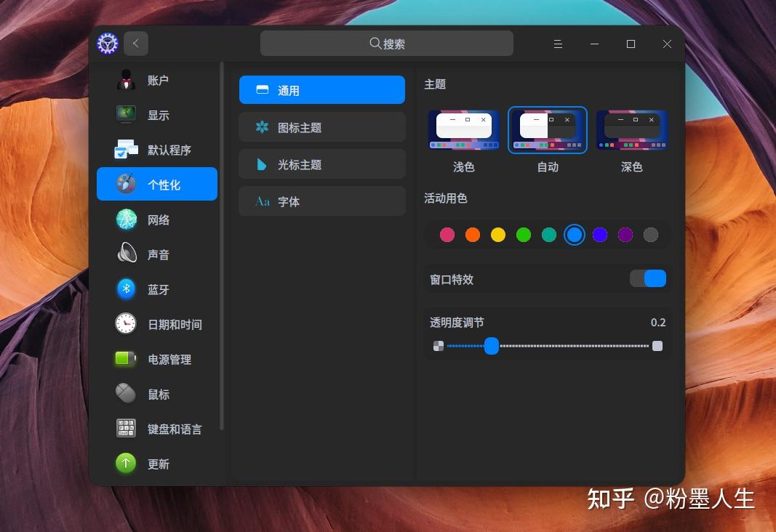
Task: Pick the yellow accent color
Action: (x=498, y=234)
